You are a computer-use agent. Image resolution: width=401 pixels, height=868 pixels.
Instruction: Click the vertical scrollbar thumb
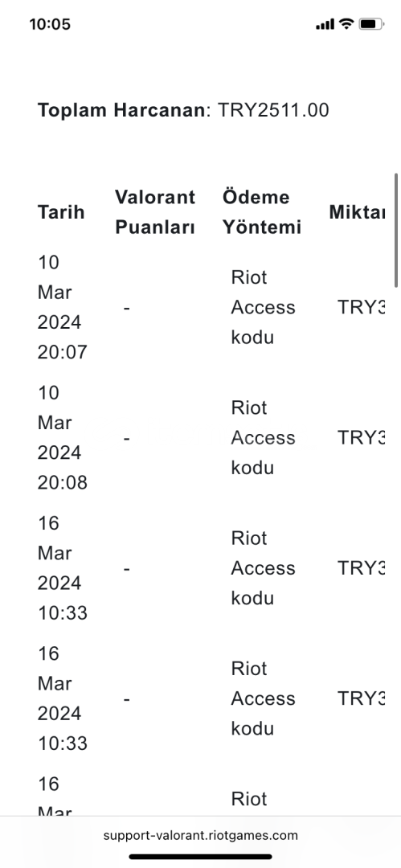pos(396,230)
